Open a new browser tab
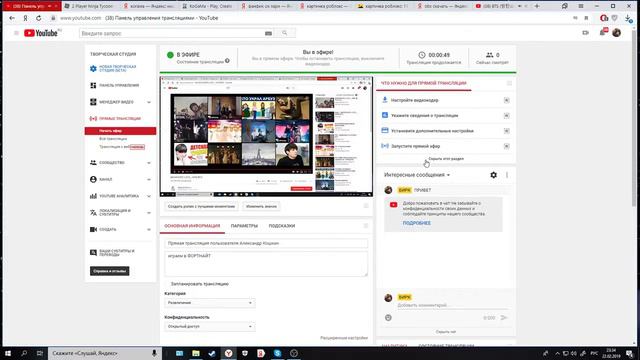The image size is (640, 360). point(537,6)
